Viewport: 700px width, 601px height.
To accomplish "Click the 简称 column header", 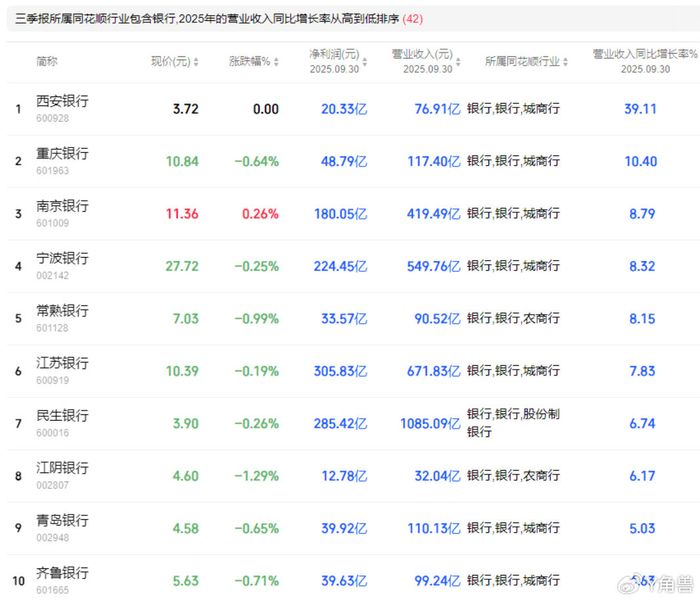I will (x=47, y=61).
